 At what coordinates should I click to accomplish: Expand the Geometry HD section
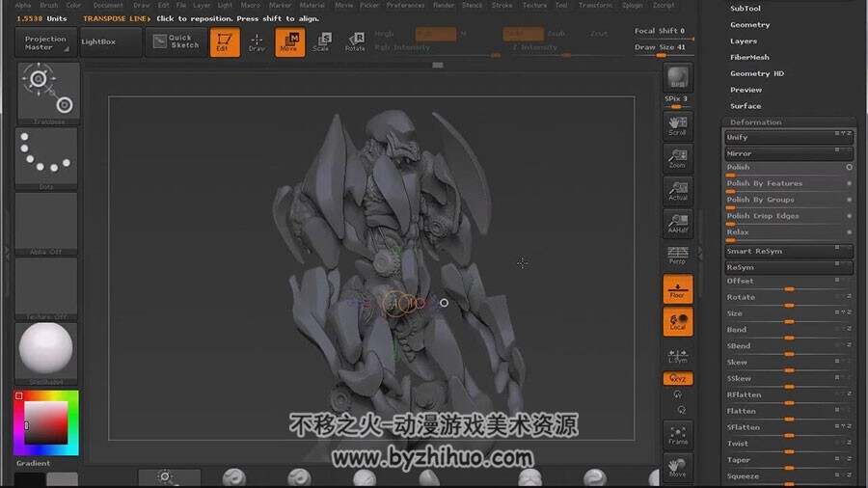click(x=757, y=73)
